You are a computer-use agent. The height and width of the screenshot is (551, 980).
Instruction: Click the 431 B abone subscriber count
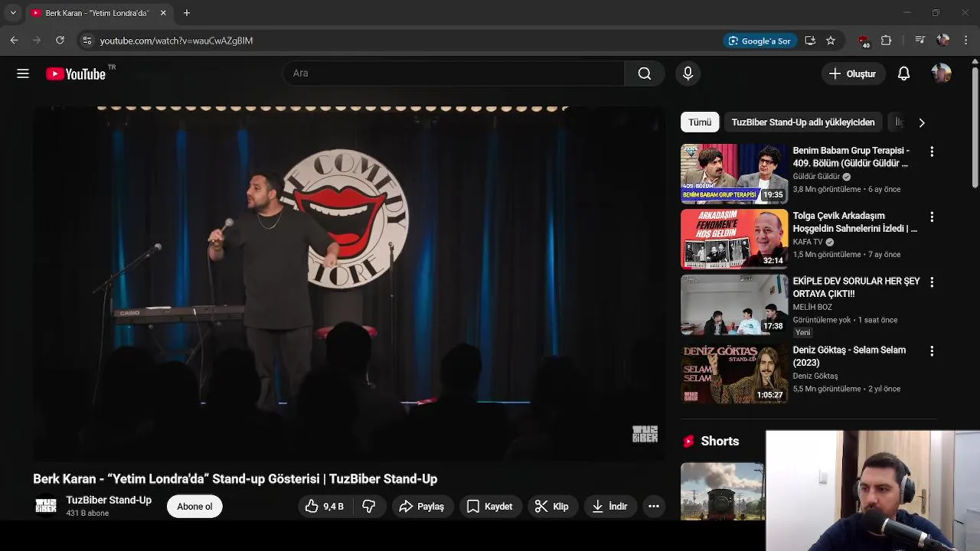click(87, 514)
